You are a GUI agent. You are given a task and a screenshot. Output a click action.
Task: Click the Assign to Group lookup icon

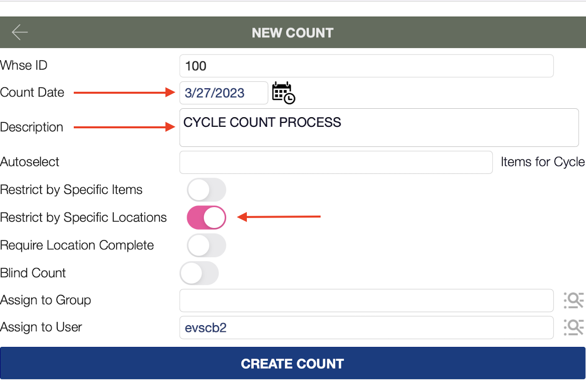point(573,300)
